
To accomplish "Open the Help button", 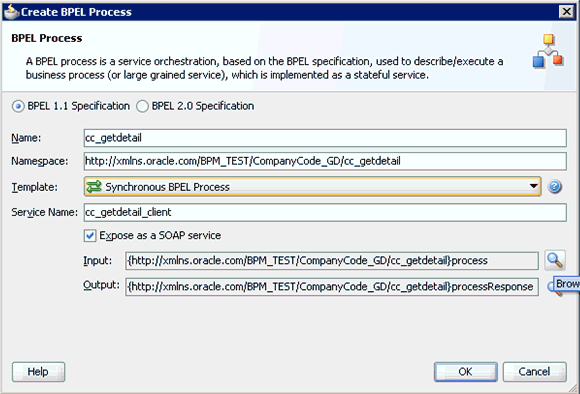I will pos(38,371).
